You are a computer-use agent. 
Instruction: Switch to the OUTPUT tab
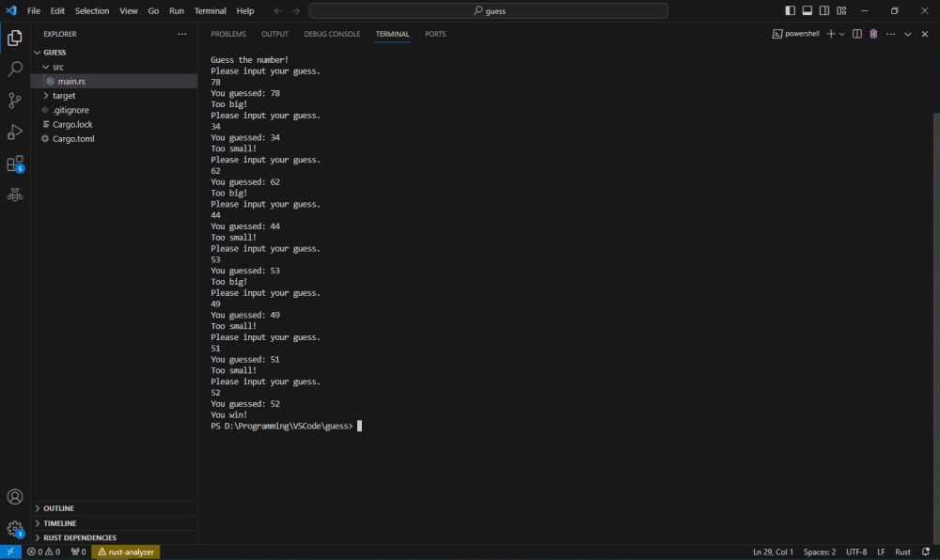point(275,34)
